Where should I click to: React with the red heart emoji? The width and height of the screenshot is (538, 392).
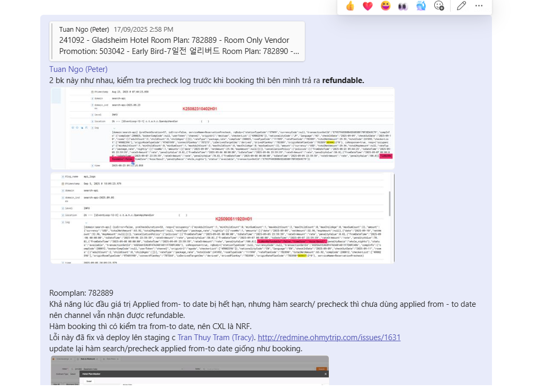(x=367, y=6)
